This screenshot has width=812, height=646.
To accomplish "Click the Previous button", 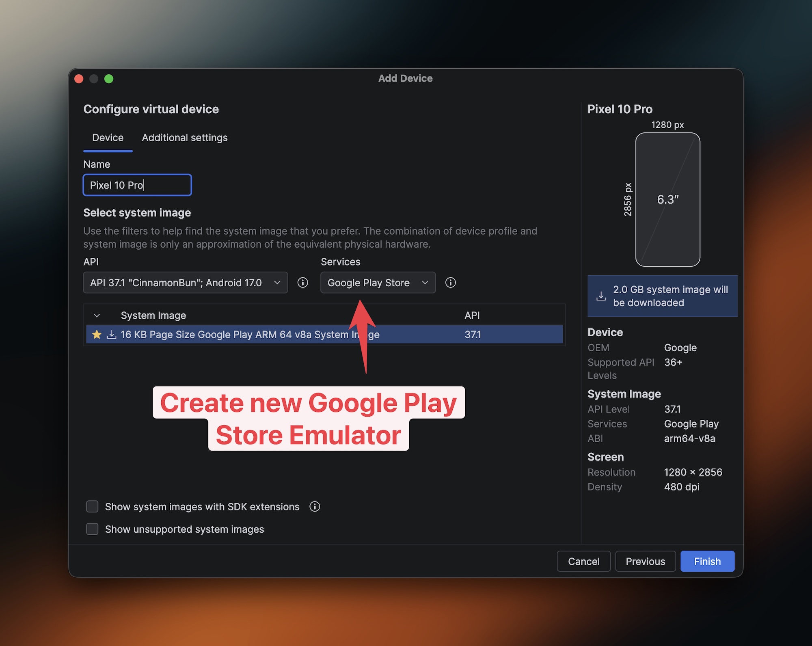I will 645,561.
